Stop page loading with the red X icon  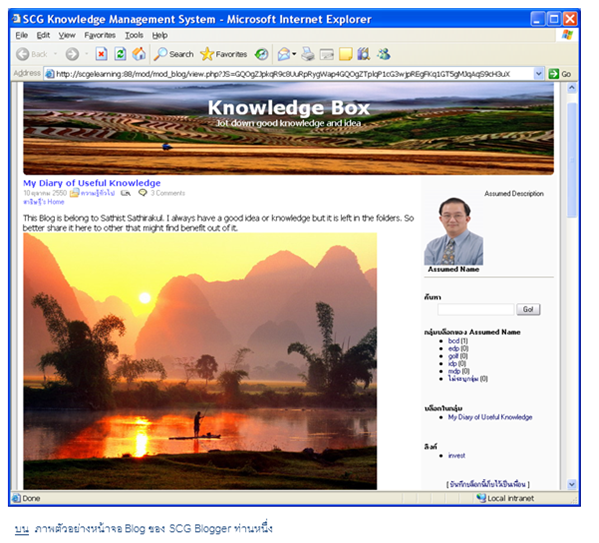click(x=101, y=54)
